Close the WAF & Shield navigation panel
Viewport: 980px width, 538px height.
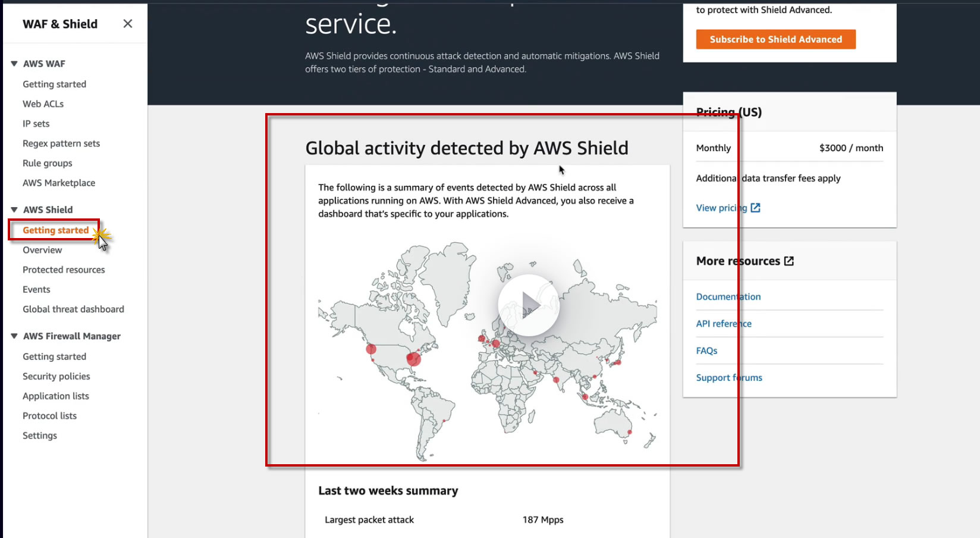click(x=127, y=24)
